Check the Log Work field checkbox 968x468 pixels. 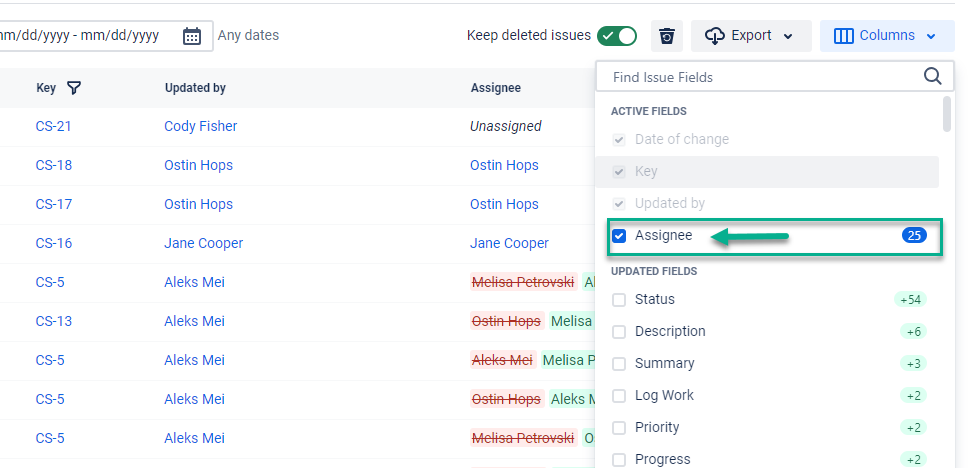click(619, 396)
